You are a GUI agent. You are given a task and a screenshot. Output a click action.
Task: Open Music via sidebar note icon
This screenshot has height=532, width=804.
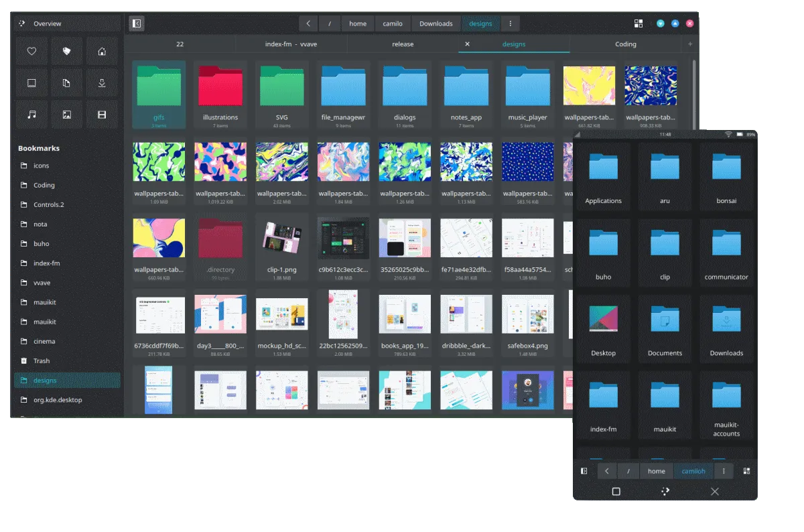31,115
